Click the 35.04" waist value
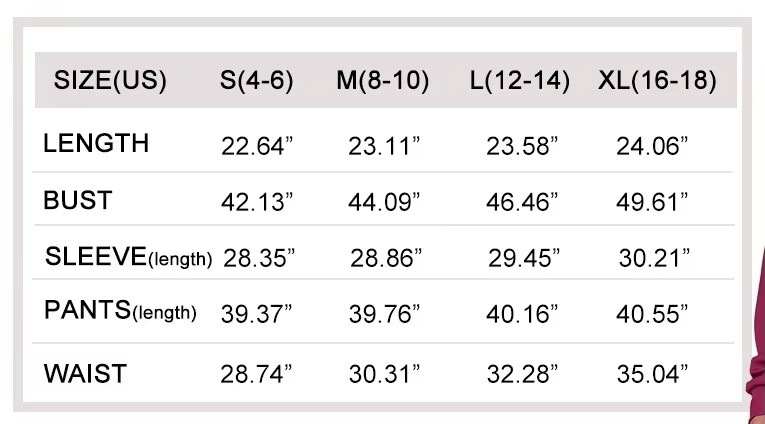The height and width of the screenshot is (424, 765). click(x=652, y=375)
